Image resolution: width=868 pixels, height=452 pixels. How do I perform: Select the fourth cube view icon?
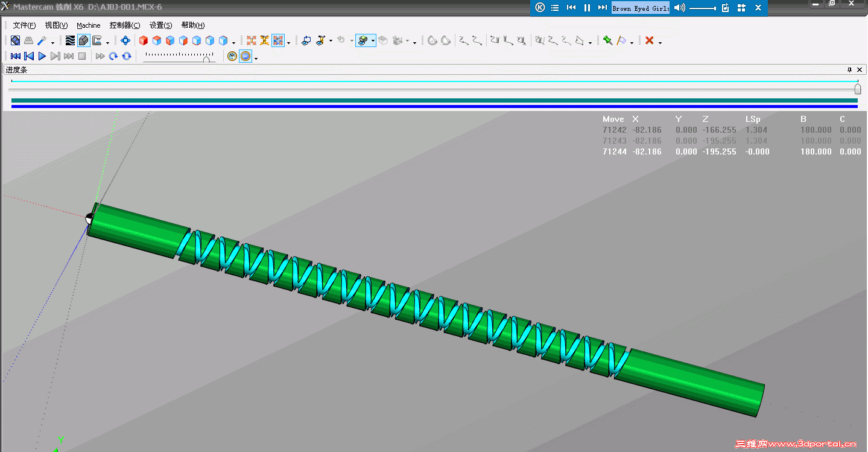tap(183, 40)
